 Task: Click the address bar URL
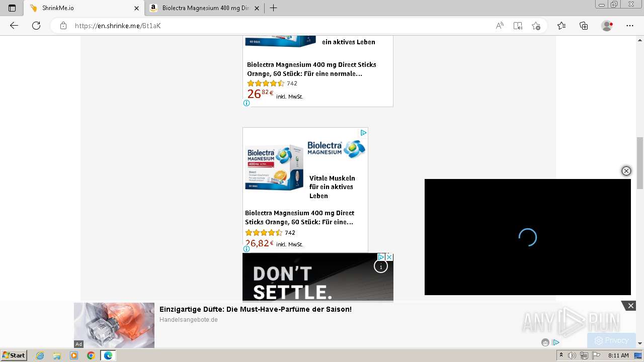[118, 26]
